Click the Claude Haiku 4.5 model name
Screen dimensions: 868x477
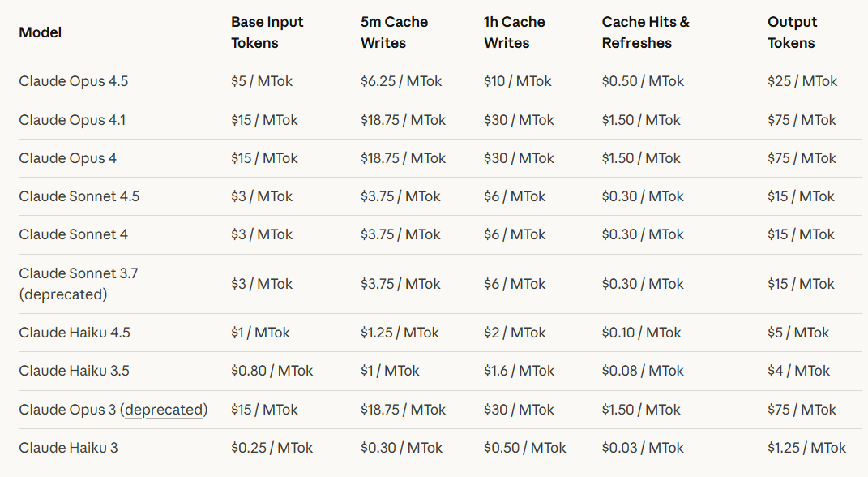pyautogui.click(x=75, y=333)
